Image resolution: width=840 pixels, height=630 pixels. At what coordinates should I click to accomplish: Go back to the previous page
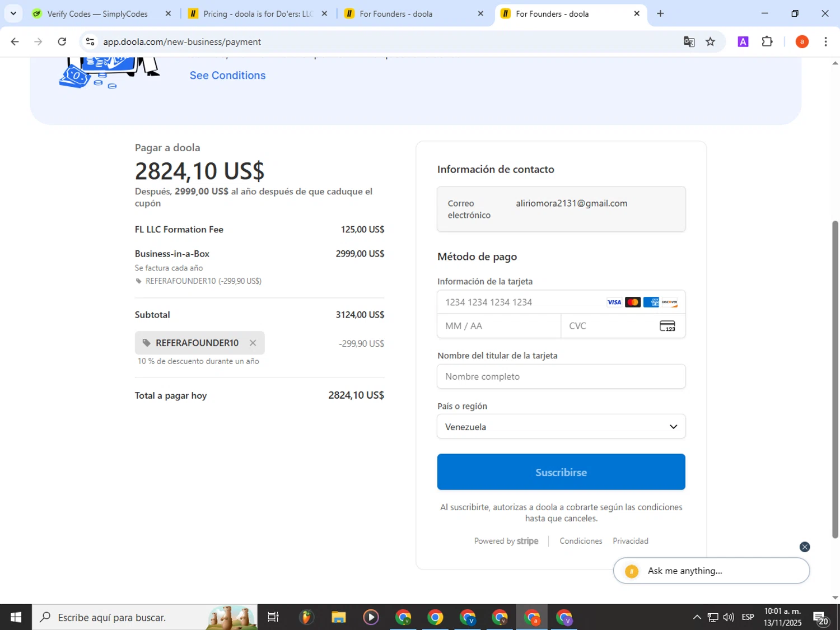click(x=15, y=42)
